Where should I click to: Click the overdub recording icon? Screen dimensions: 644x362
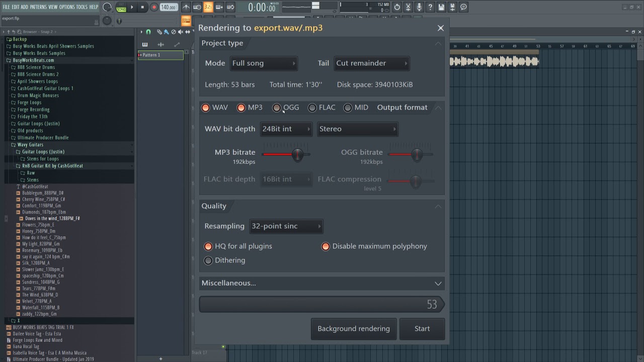(219, 7)
